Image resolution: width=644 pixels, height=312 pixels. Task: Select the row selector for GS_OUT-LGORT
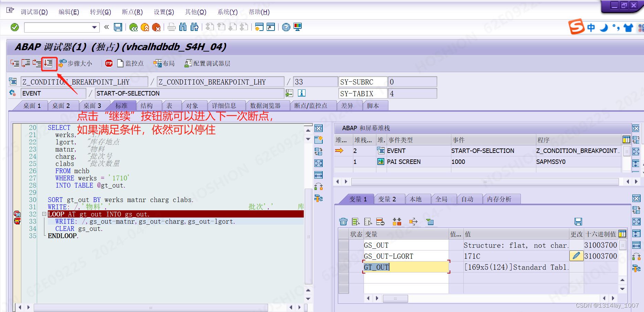344,256
